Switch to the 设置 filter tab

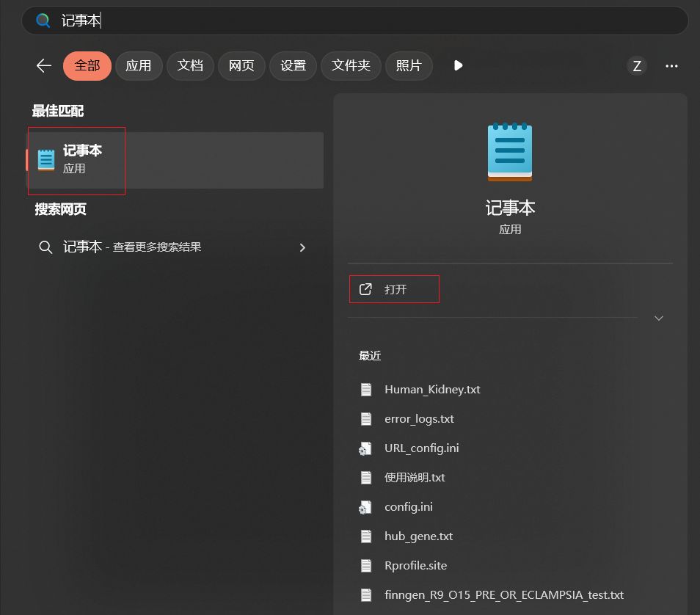coord(293,65)
